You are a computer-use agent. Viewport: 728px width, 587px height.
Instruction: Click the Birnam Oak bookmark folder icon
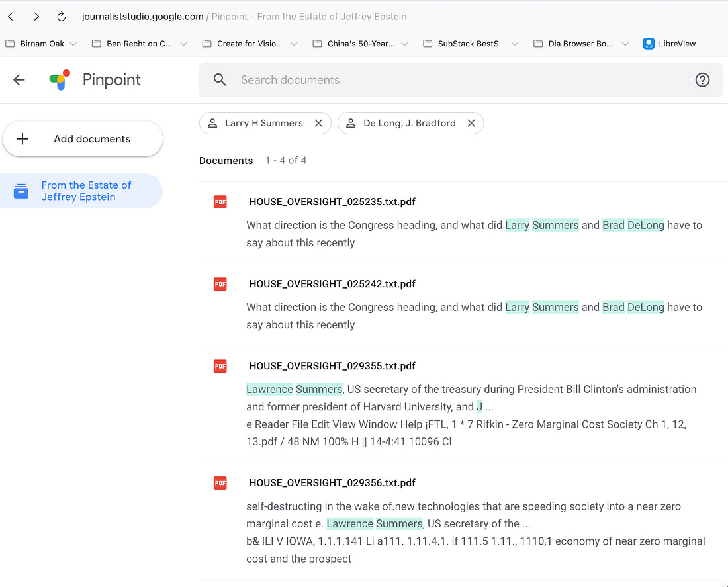(10, 44)
